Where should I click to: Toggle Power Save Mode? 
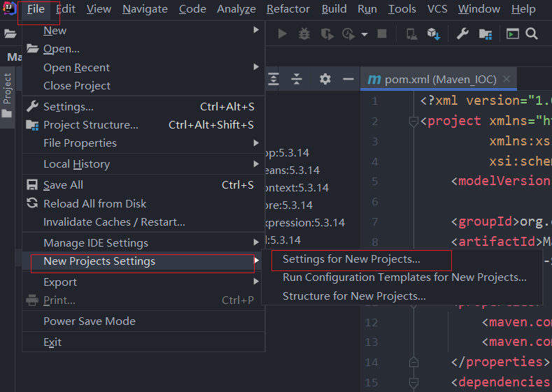(143, 321)
